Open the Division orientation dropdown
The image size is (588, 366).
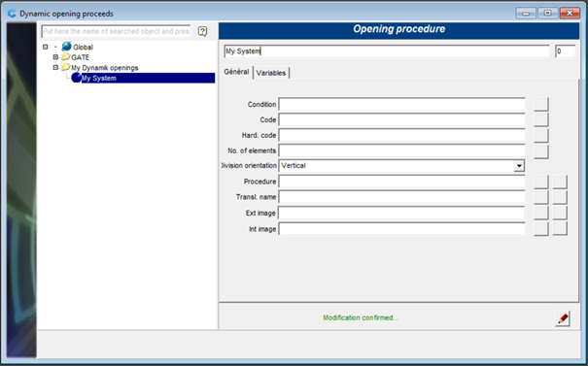(519, 166)
